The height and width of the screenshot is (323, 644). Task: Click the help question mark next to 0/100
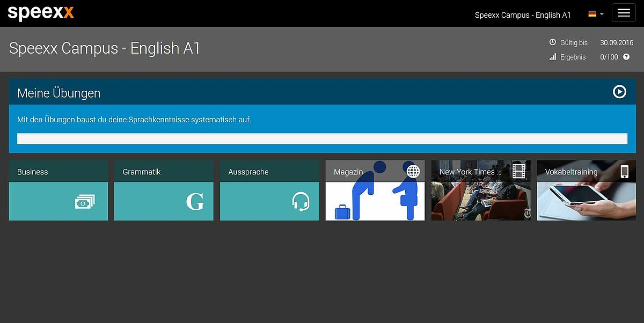[x=626, y=57]
